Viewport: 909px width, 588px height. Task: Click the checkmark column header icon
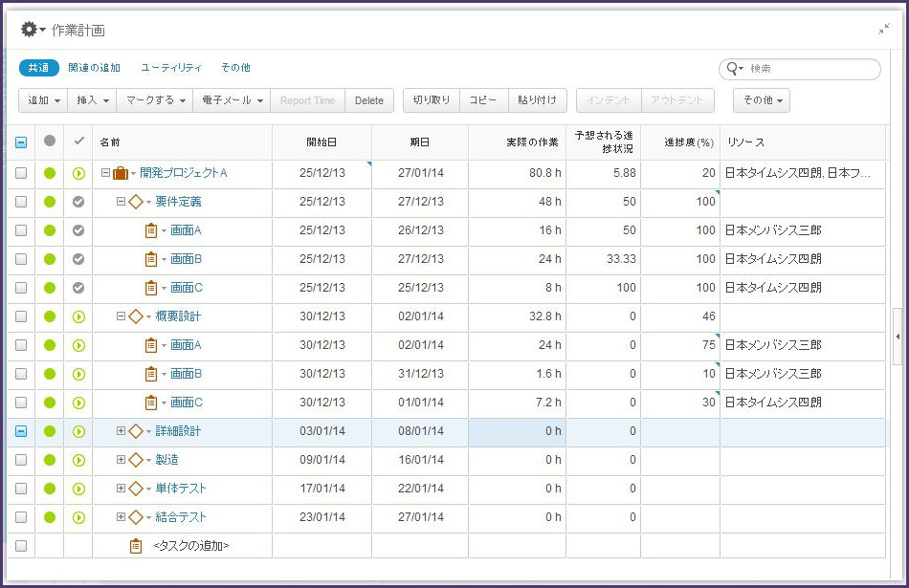(78, 141)
